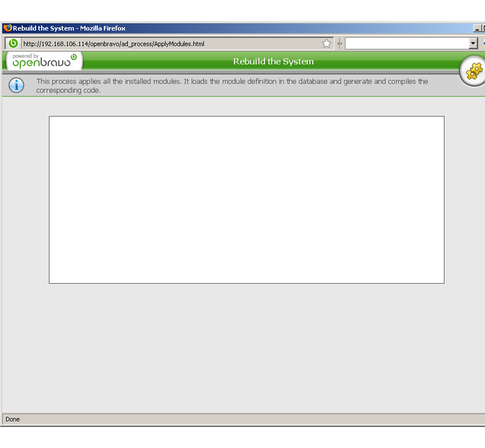Click the blue information icon
This screenshot has width=485, height=448.
coord(17,85)
